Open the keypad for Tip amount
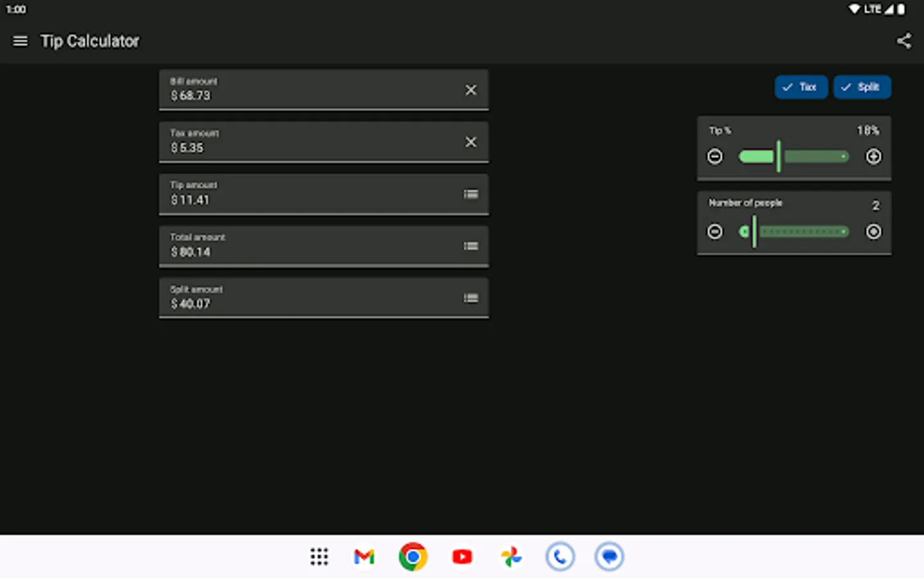Screen dimensions: 924x578 coord(470,194)
